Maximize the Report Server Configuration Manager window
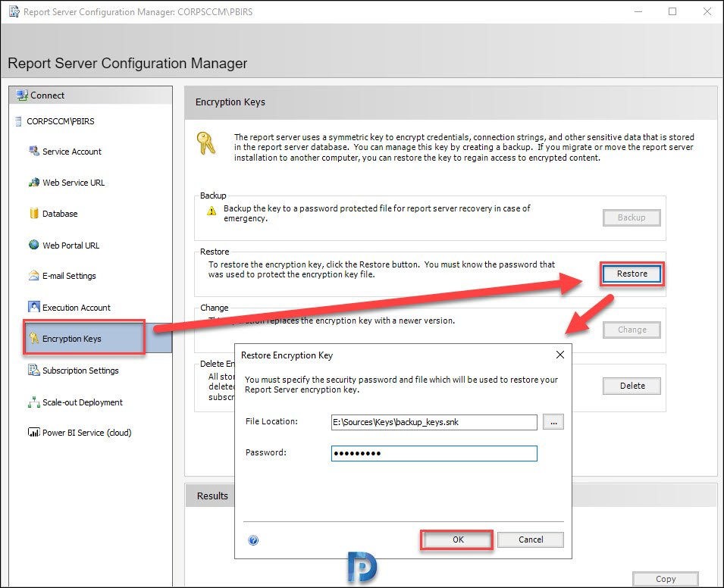 (x=672, y=11)
